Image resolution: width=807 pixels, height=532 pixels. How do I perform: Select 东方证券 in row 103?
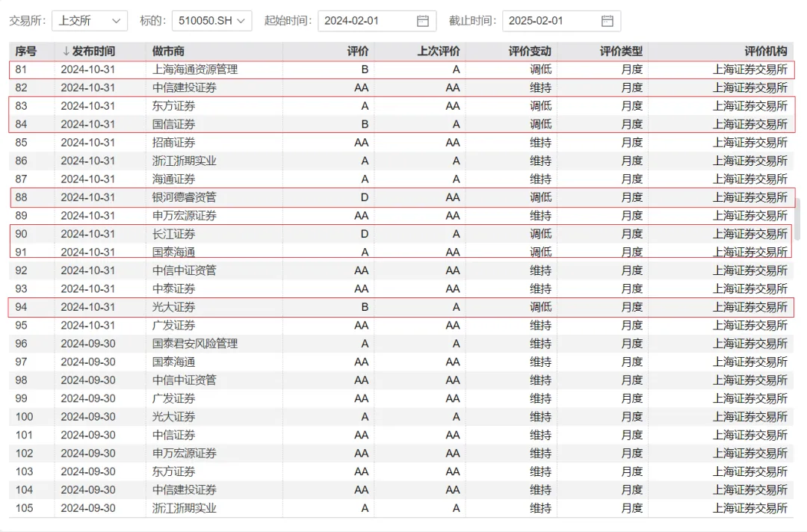tap(173, 471)
